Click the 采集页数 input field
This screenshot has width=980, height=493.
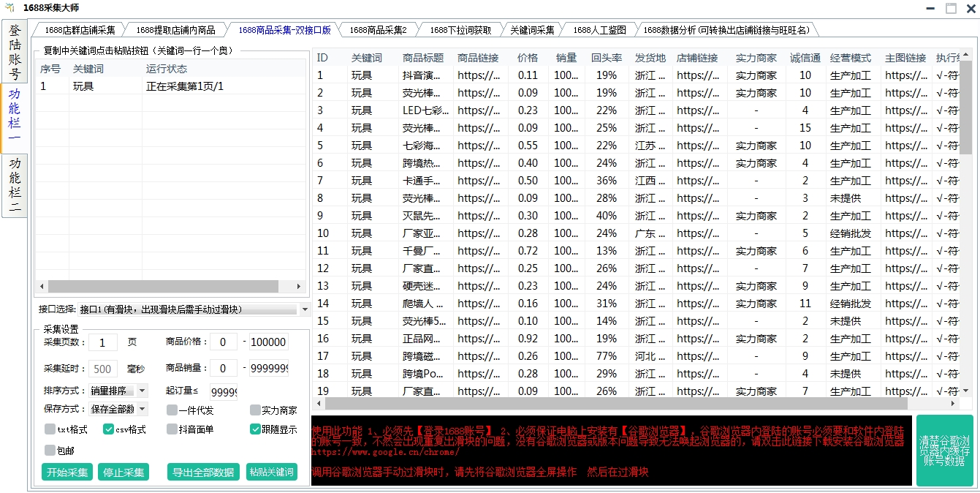(x=103, y=342)
